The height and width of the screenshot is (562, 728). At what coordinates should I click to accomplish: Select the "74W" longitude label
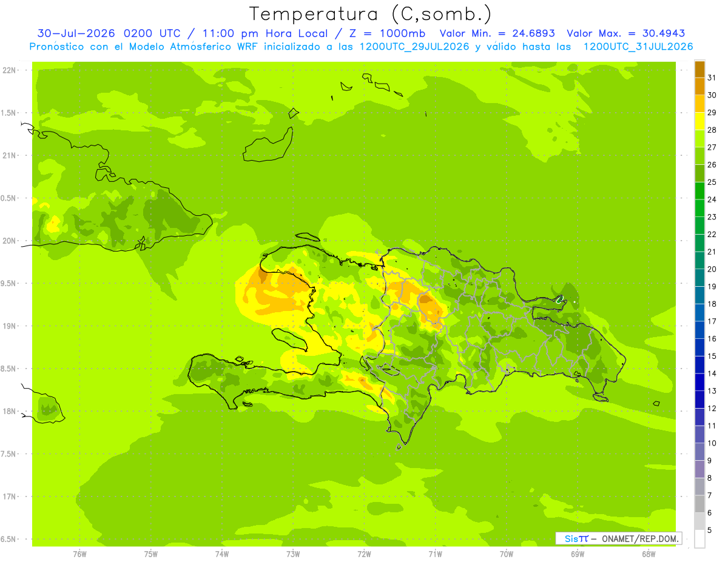point(222,554)
